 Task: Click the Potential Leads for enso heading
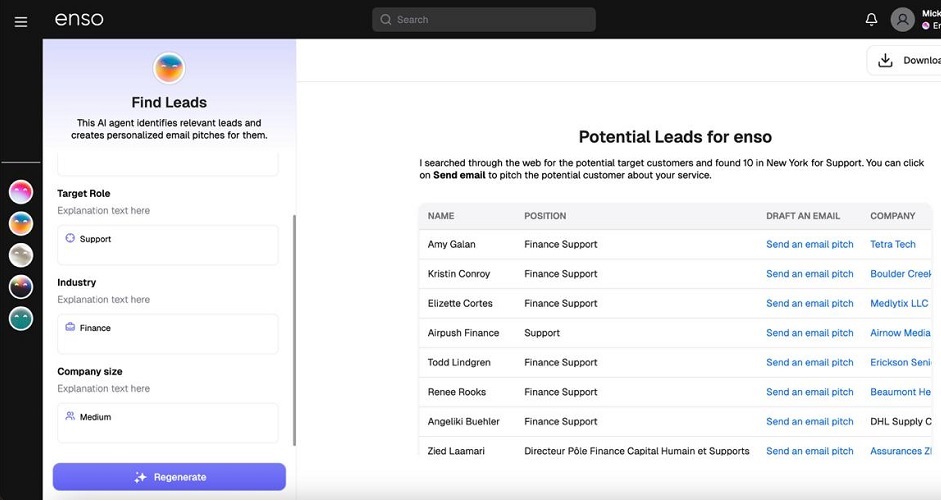675,137
